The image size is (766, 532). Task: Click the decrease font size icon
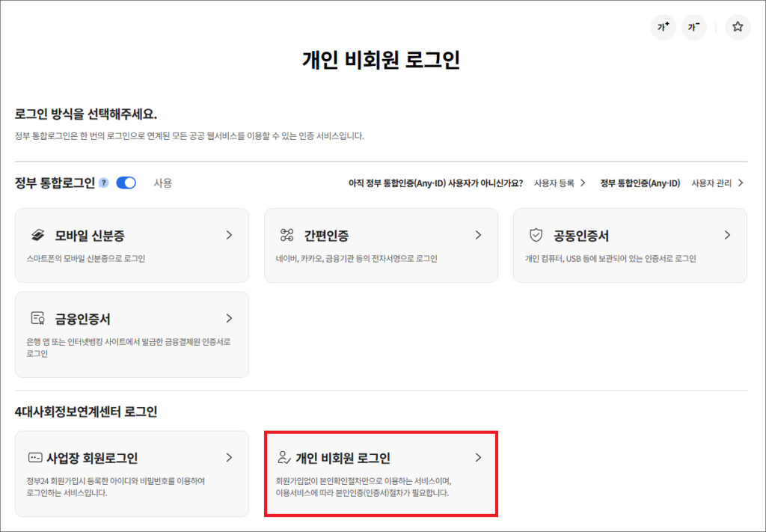[x=693, y=27]
